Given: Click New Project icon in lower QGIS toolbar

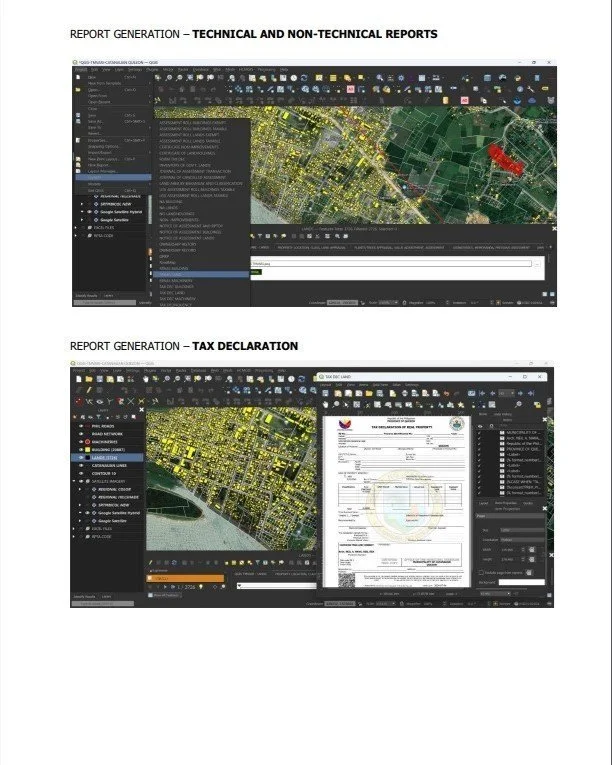Looking at the screenshot, I should click(x=79, y=379).
